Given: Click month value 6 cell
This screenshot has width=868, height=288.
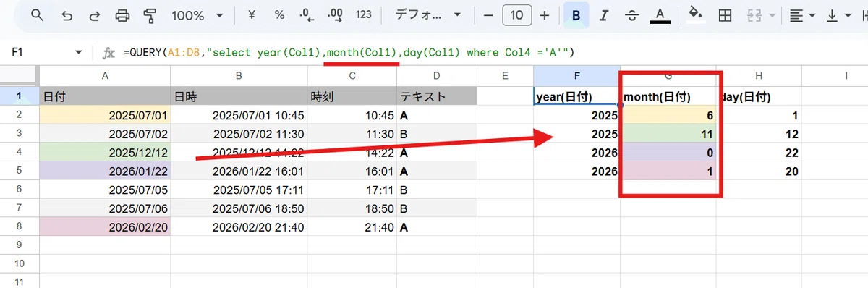Looking at the screenshot, I should [668, 114].
